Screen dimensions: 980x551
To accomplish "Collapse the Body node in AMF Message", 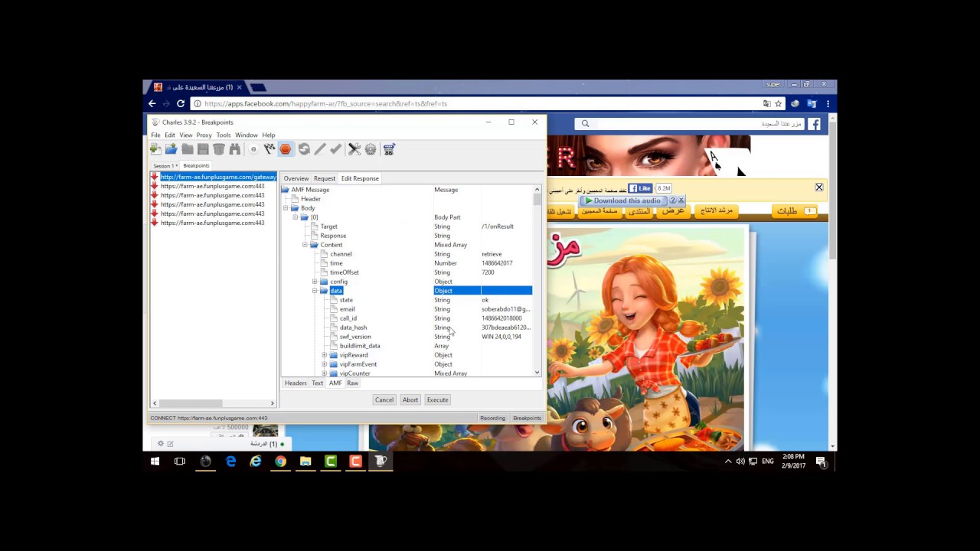I will point(285,207).
